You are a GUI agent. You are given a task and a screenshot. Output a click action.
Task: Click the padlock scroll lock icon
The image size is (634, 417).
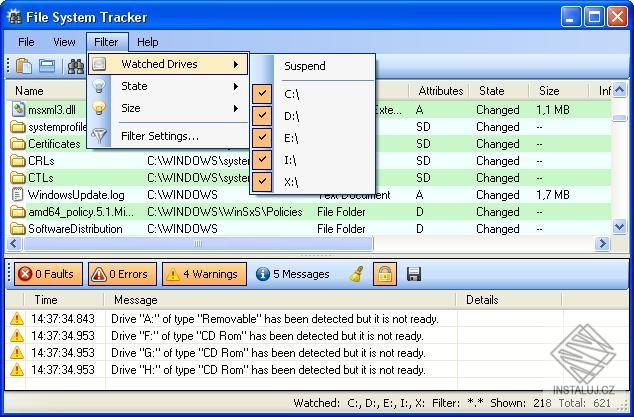click(x=385, y=274)
